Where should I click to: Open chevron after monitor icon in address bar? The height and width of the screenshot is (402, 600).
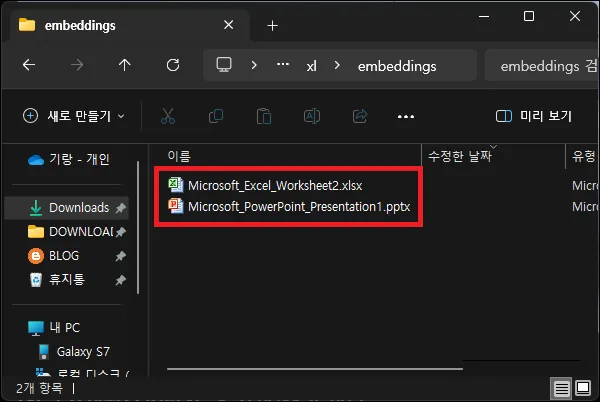[x=254, y=65]
